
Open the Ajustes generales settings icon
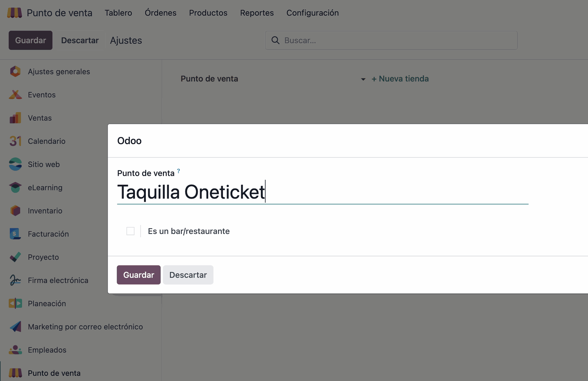[x=15, y=71]
